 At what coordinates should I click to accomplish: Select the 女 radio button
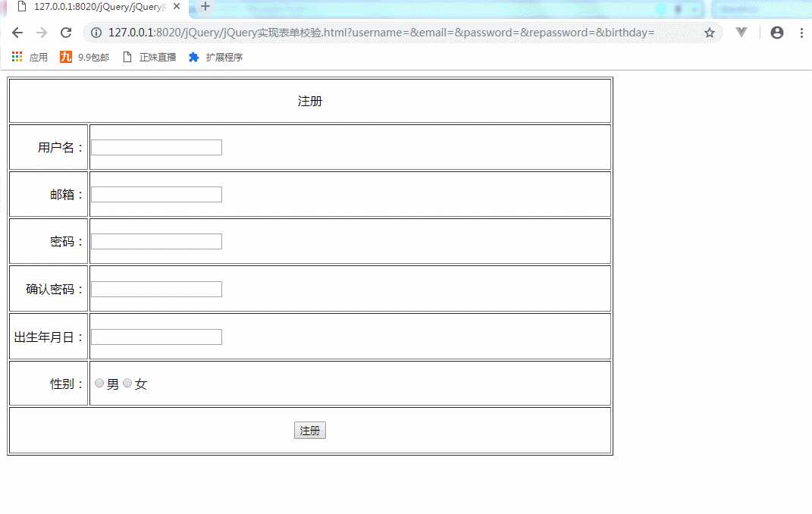(x=127, y=384)
